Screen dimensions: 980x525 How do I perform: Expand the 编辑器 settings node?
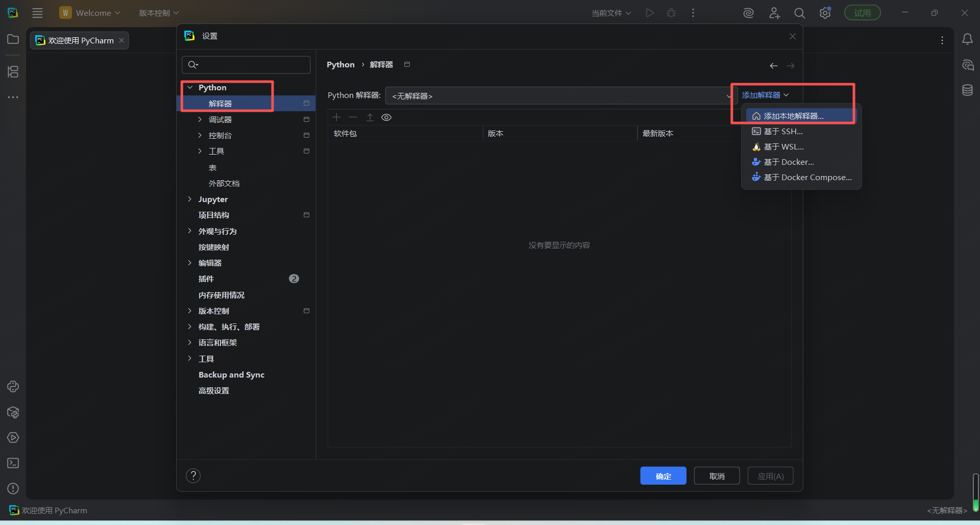190,263
